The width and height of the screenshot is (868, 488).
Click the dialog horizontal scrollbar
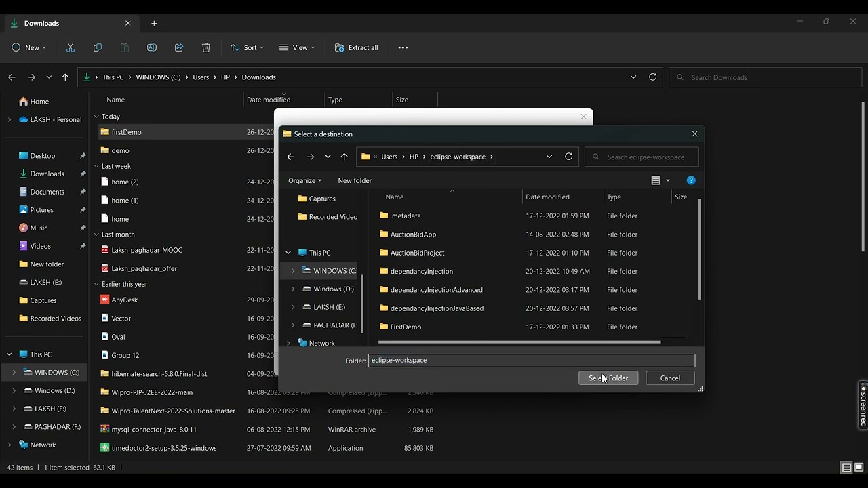click(x=519, y=342)
